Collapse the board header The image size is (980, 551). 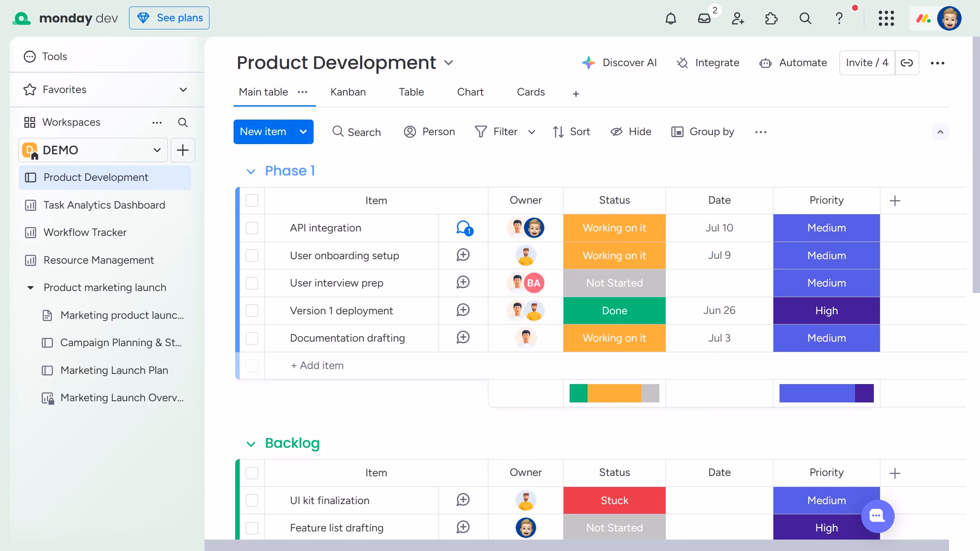coord(940,132)
